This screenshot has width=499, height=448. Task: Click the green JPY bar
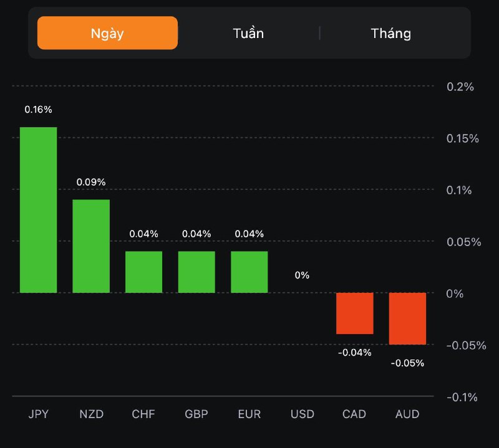click(x=38, y=210)
